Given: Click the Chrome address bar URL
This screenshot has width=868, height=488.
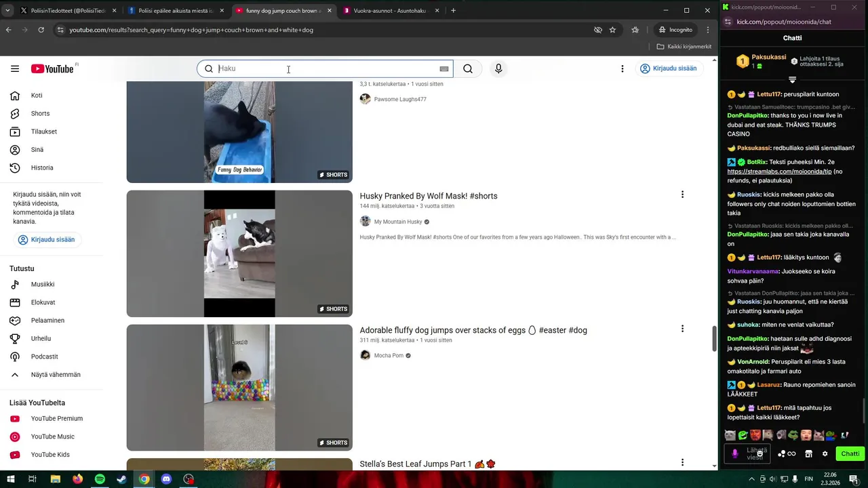Looking at the screenshot, I should (191, 30).
